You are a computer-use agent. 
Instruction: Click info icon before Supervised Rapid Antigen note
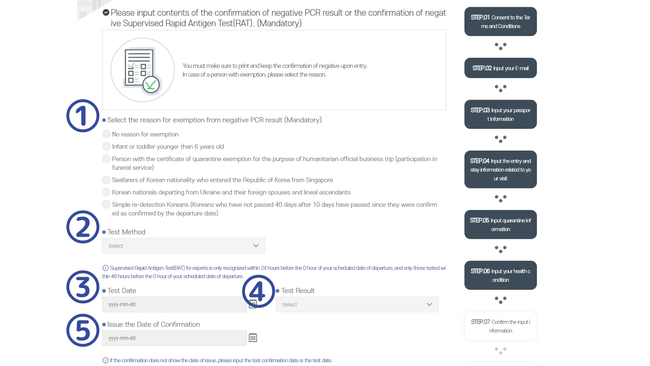pyautogui.click(x=105, y=268)
